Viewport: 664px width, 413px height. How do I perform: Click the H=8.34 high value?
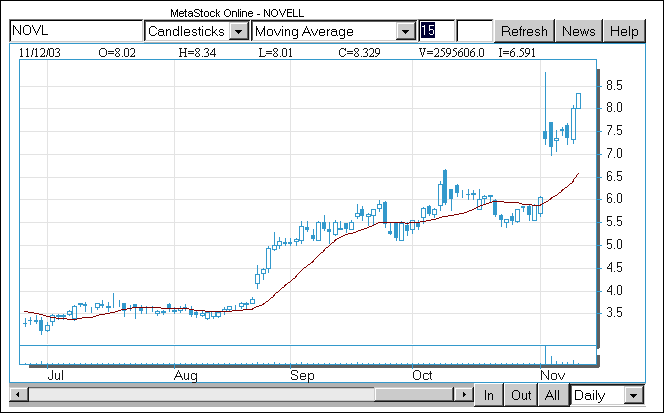click(197, 53)
